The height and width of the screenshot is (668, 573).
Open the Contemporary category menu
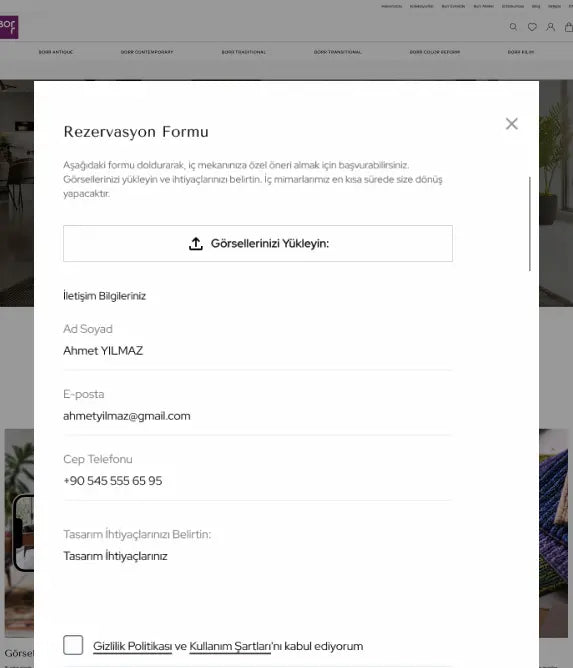click(x=147, y=52)
